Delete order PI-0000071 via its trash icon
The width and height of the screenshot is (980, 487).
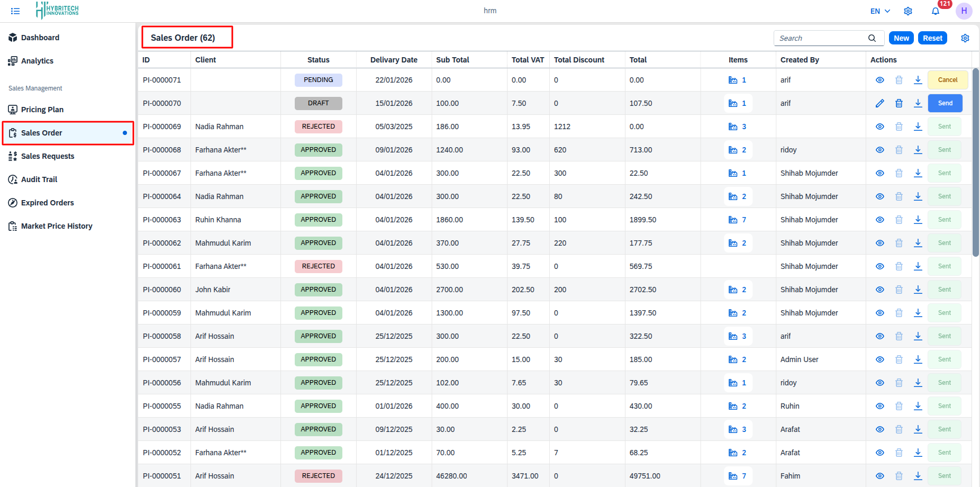pos(899,80)
